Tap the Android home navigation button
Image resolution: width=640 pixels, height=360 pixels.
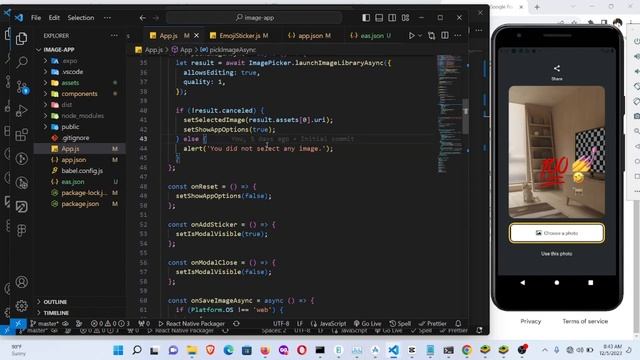coord(557,282)
